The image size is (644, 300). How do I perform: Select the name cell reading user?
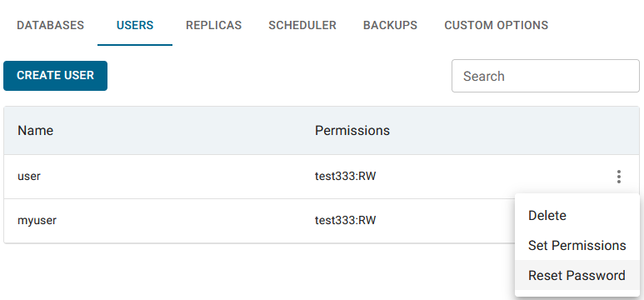(29, 177)
